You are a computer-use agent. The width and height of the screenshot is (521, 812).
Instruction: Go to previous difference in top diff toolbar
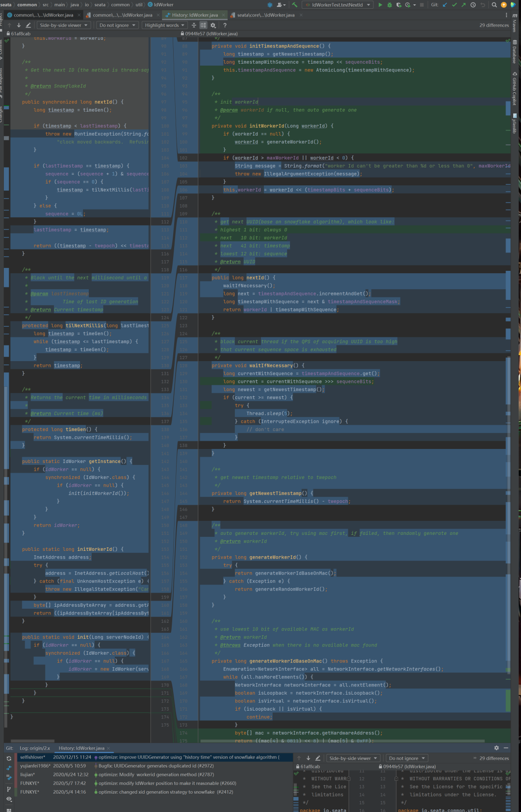[9, 25]
